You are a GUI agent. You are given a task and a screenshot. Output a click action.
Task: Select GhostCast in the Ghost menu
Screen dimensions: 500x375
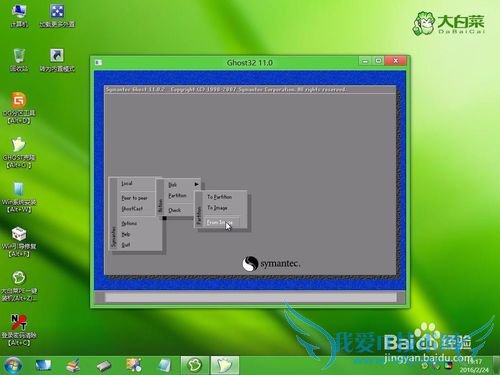tap(132, 208)
